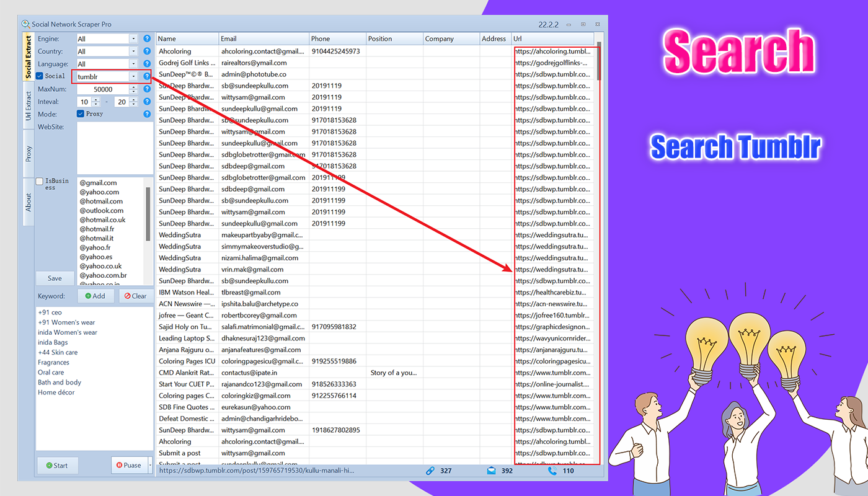Image resolution: width=868 pixels, height=496 pixels.
Task: Click the MaxNum field showing 50000
Action: pos(102,89)
